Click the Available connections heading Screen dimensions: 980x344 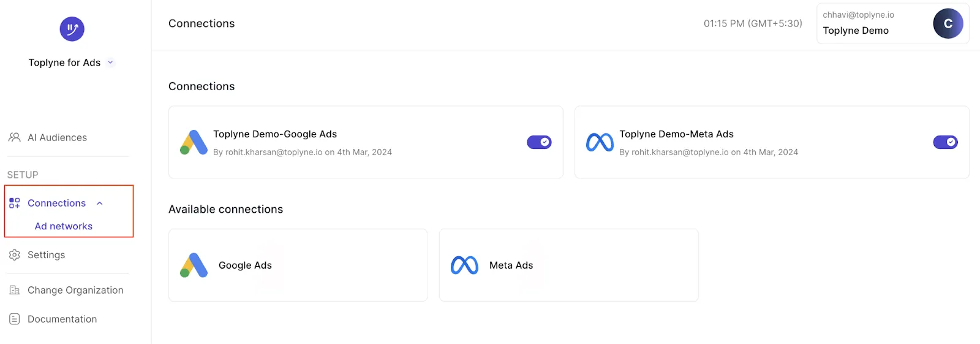(x=225, y=209)
